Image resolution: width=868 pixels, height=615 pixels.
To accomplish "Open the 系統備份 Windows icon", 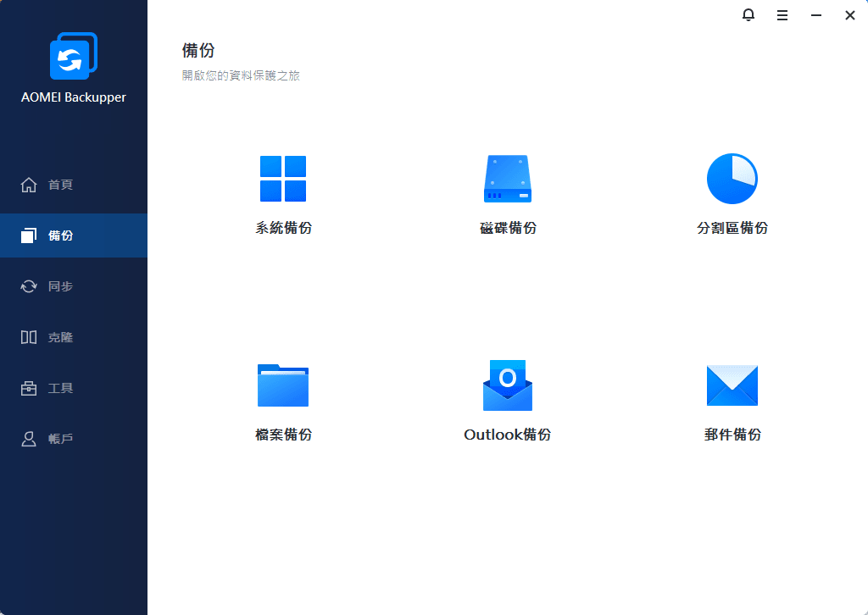I will (283, 179).
